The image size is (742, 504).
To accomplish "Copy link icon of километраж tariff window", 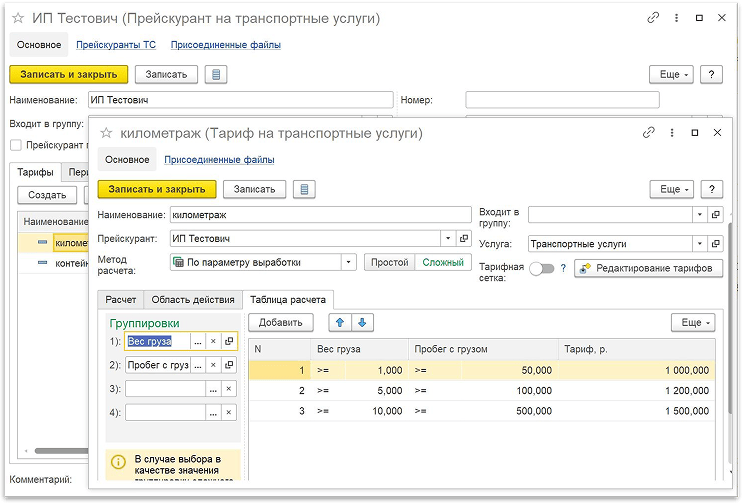I will coord(649,133).
